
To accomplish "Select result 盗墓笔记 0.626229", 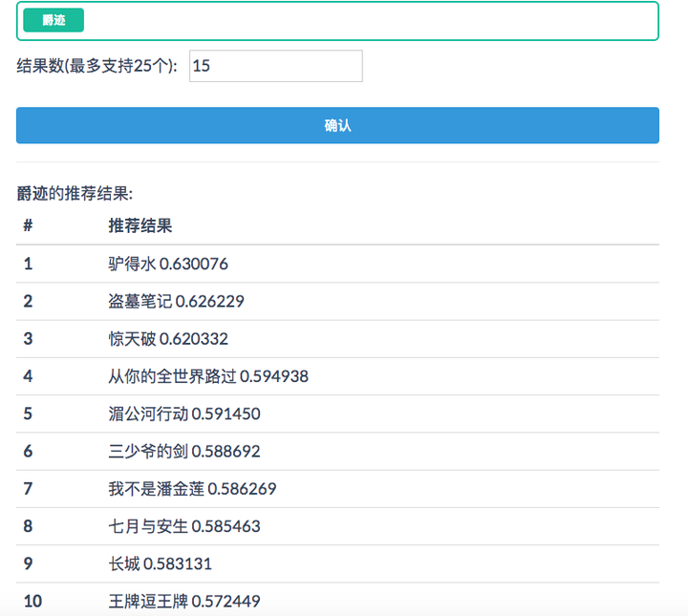I will click(176, 301).
